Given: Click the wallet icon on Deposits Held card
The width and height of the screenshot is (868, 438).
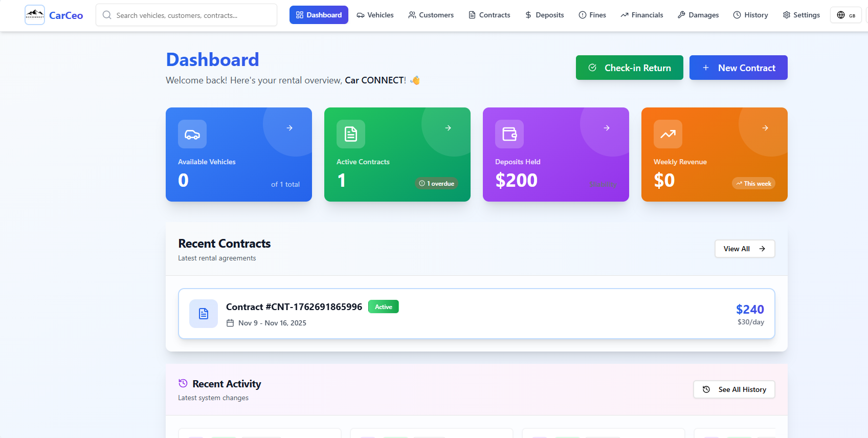Looking at the screenshot, I should [x=509, y=134].
